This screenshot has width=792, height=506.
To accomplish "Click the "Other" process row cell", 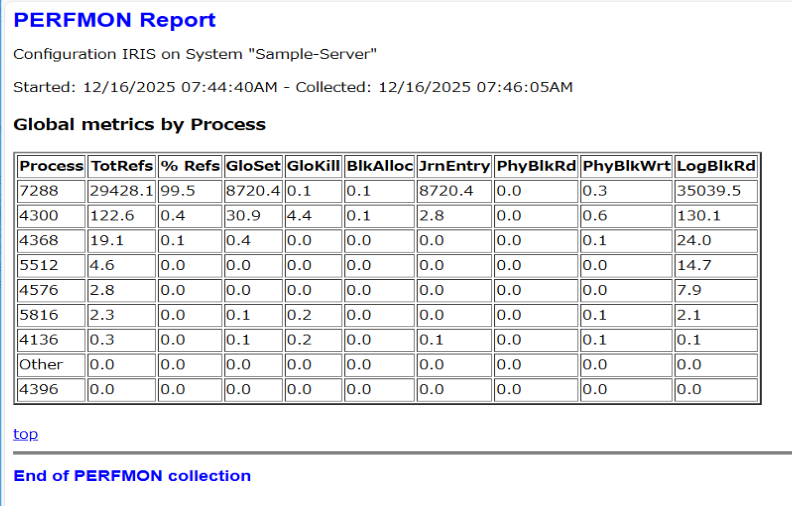I will click(x=41, y=365).
